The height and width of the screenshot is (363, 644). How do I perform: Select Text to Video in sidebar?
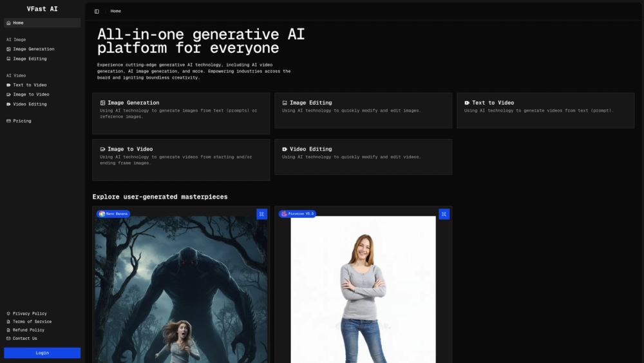43,85
